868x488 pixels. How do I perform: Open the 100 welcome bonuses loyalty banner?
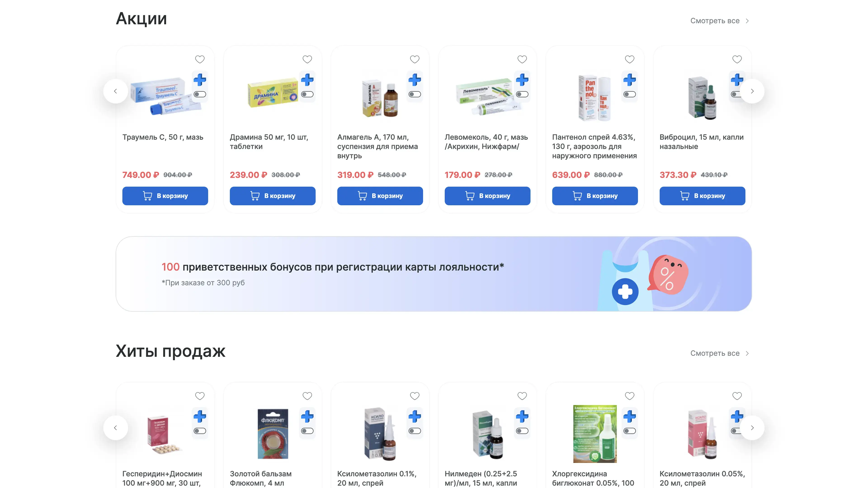[434, 274]
